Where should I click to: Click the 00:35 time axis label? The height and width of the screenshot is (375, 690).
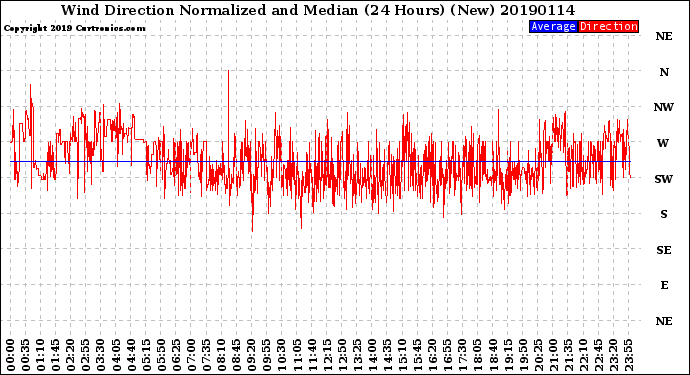click(26, 355)
